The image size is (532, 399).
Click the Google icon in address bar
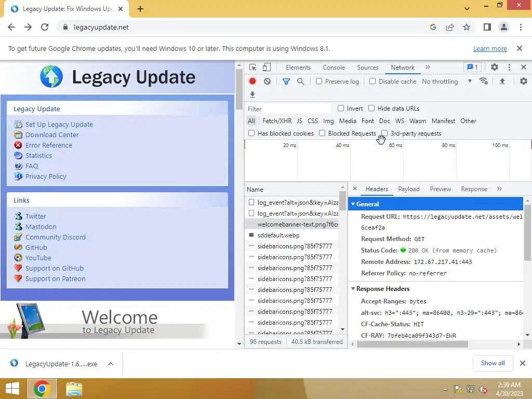tap(433, 27)
